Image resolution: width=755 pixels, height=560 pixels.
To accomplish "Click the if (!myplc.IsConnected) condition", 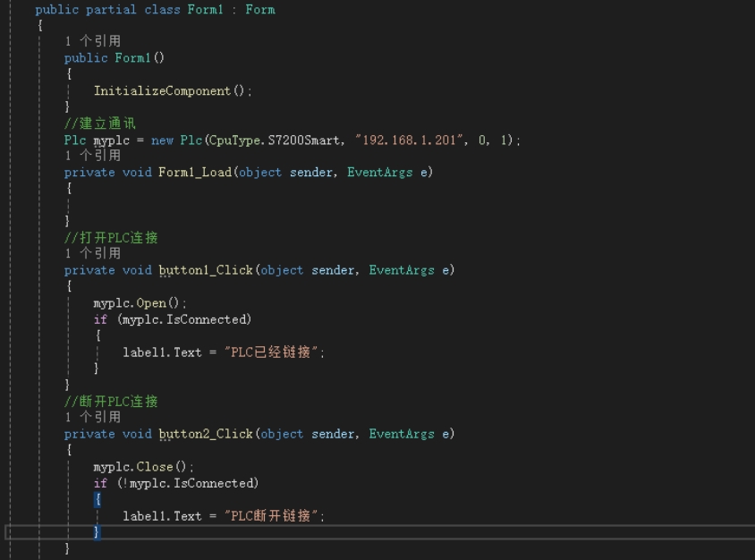I will [175, 483].
